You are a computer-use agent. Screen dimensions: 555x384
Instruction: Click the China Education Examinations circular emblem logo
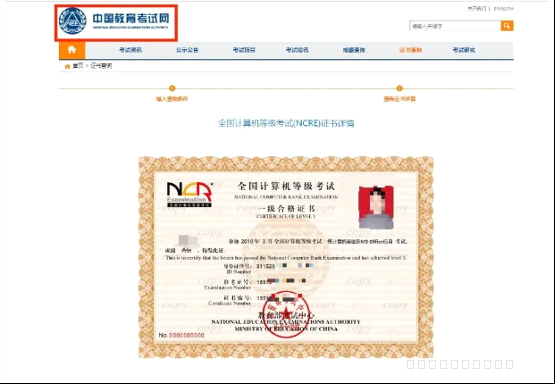click(72, 21)
